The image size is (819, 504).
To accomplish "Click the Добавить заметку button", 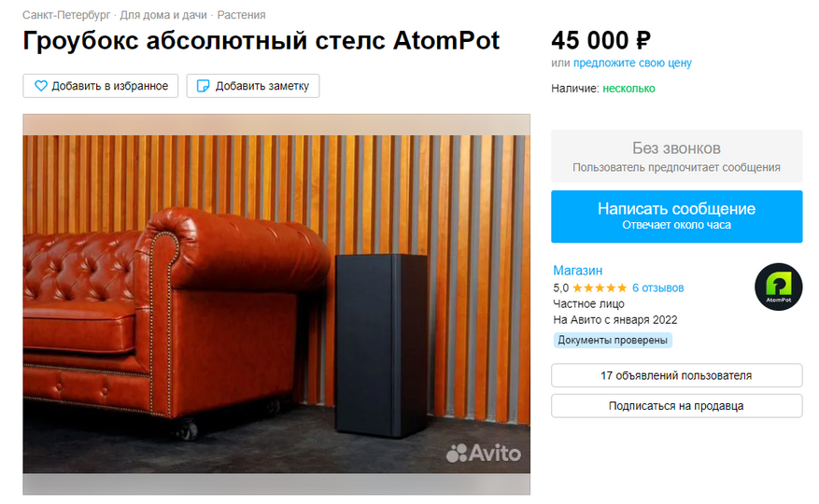I will tap(253, 86).
